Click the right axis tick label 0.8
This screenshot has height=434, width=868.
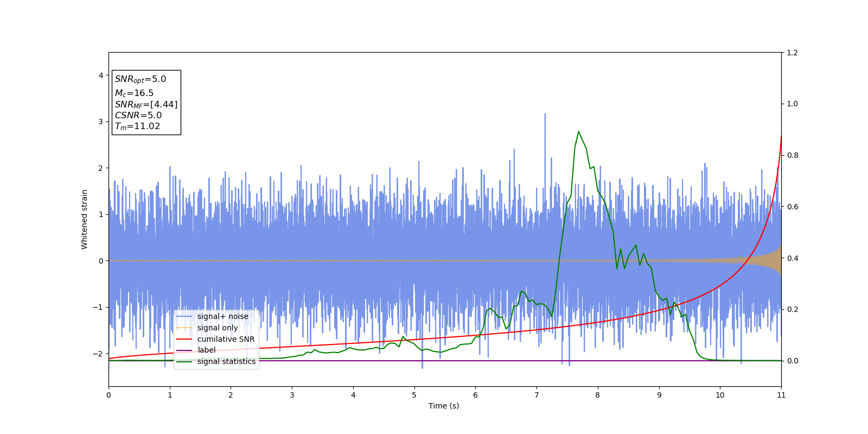(793, 155)
